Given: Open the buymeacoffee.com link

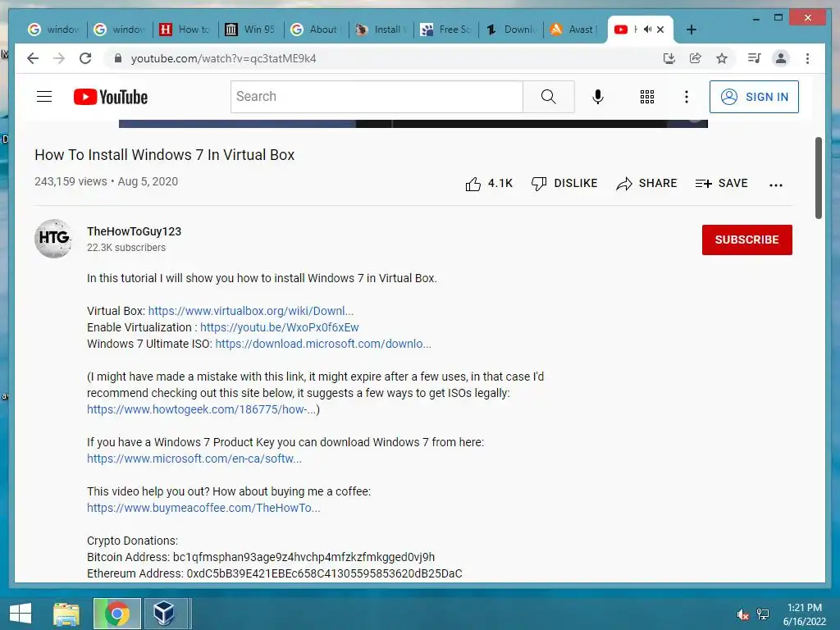Looking at the screenshot, I should click(203, 508).
